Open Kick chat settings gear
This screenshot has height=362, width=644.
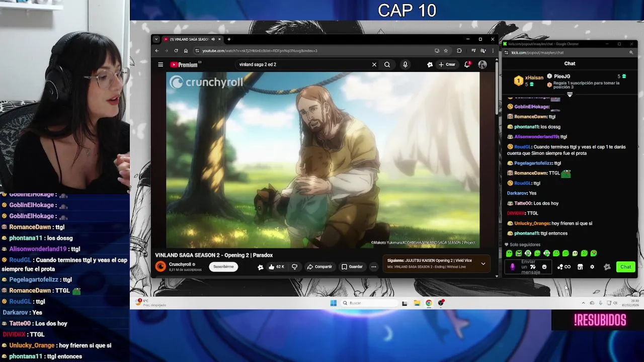[592, 267]
